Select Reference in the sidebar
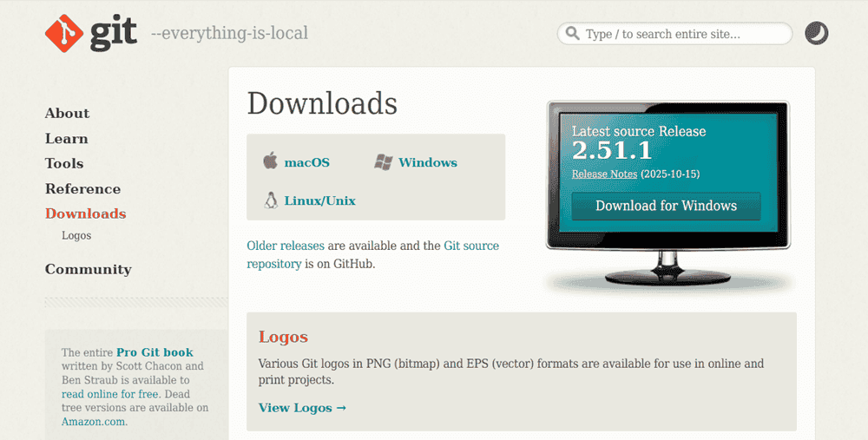The image size is (868, 440). [82, 188]
